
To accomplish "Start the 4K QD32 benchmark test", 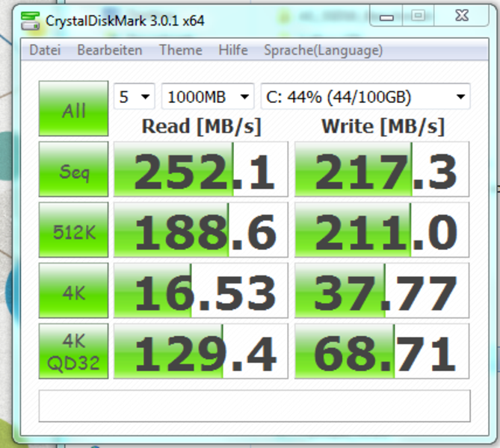I will point(74,351).
